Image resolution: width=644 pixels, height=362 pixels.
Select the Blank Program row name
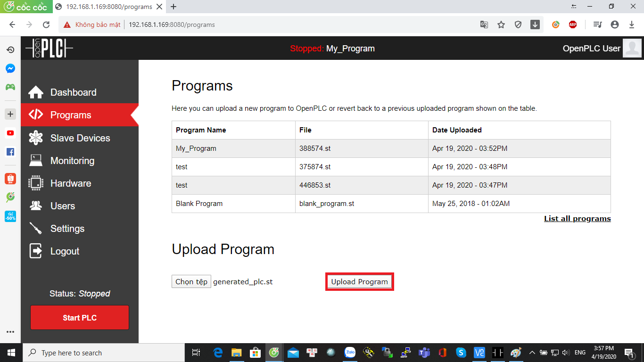click(x=199, y=204)
